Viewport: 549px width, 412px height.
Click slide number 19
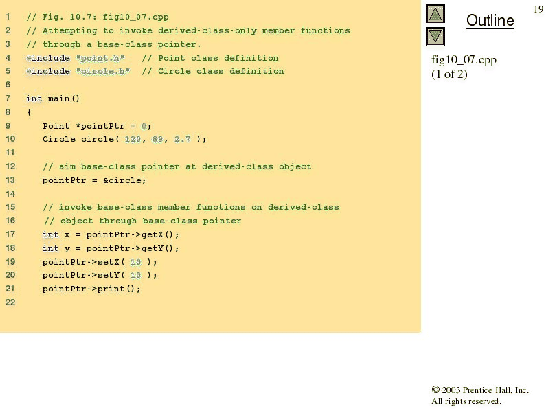click(538, 9)
